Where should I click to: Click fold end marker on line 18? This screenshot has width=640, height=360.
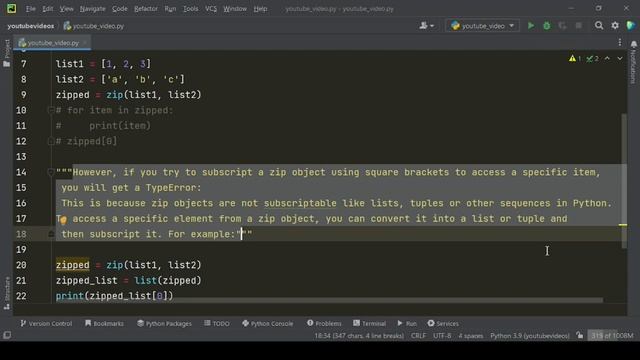(51, 234)
